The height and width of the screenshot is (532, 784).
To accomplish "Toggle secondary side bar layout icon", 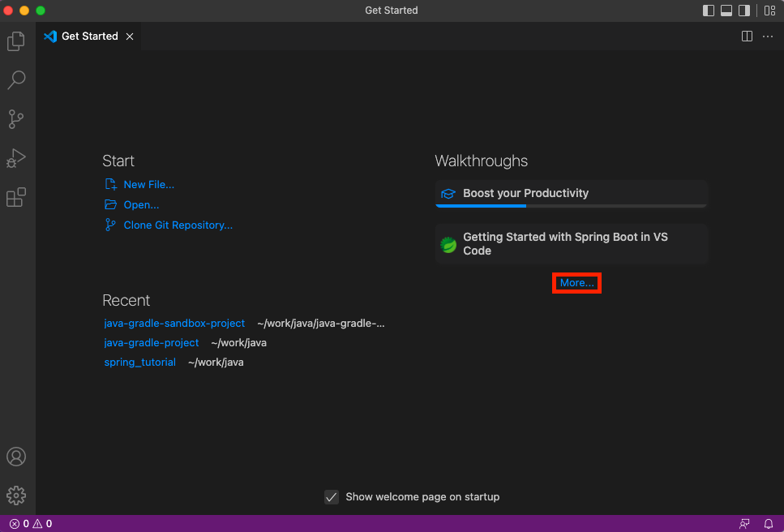I will click(x=744, y=11).
